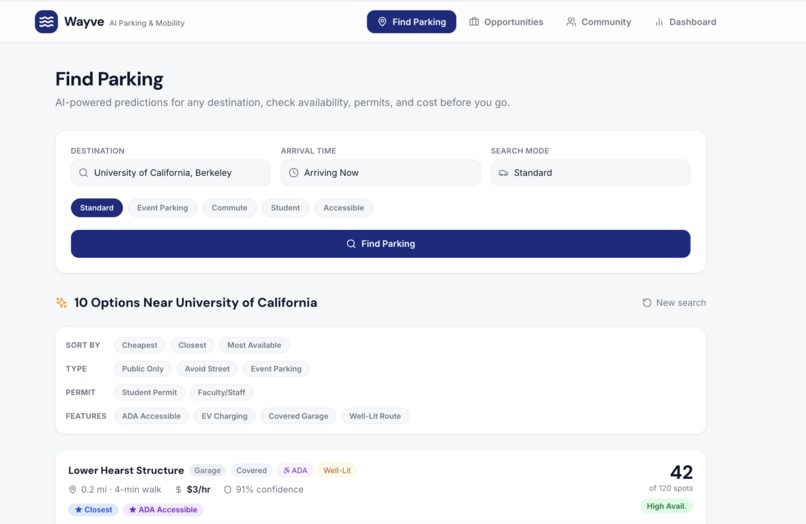Open the Arrival Time dropdown
This screenshot has height=524, width=806.
pos(380,173)
